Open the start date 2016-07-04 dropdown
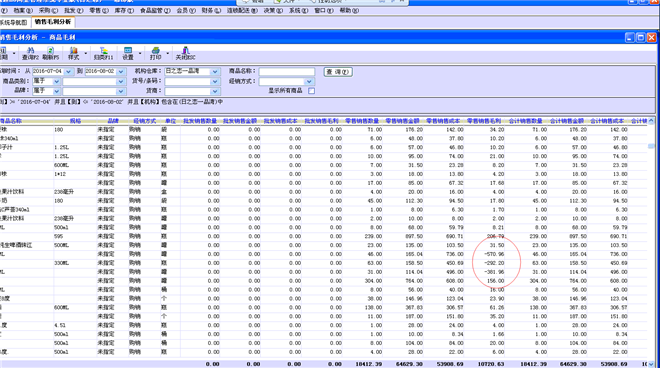This screenshot has height=368, width=660. click(x=68, y=72)
